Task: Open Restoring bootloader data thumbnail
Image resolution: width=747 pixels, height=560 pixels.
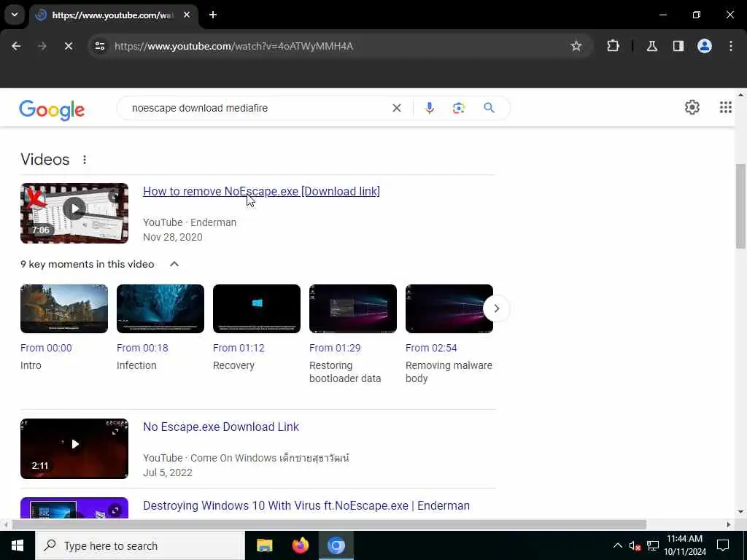Action: click(x=353, y=308)
